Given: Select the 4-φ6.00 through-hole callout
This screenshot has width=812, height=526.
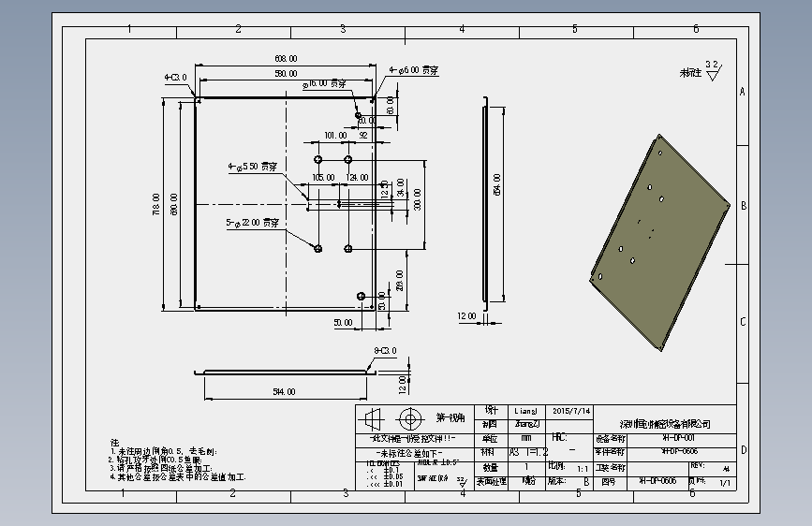Looking at the screenshot, I should coord(414,70).
